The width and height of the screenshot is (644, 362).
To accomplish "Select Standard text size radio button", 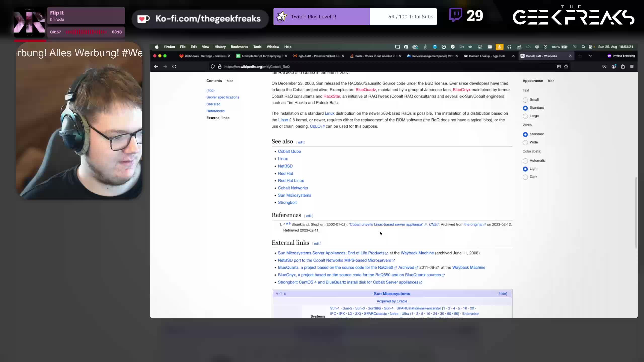I will (x=525, y=108).
